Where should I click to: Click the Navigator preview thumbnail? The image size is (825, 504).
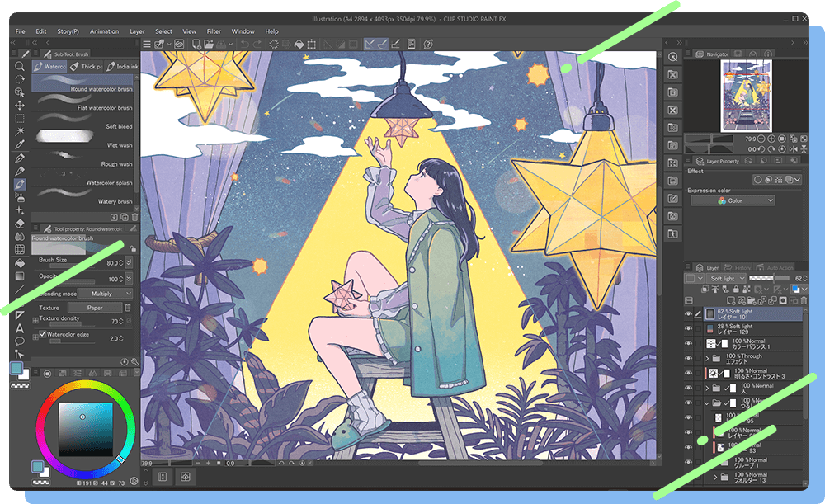pos(747,97)
